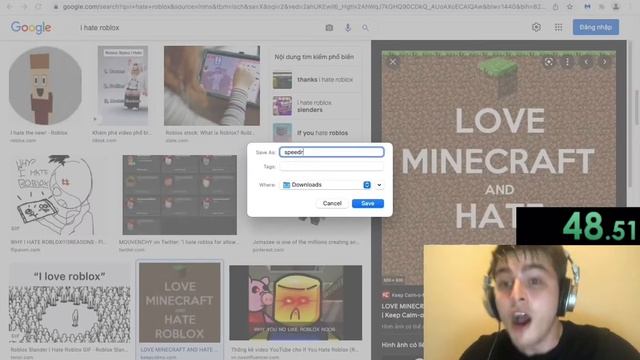Click the voice search microphone icon
This screenshot has height=360, width=640.
(x=348, y=28)
